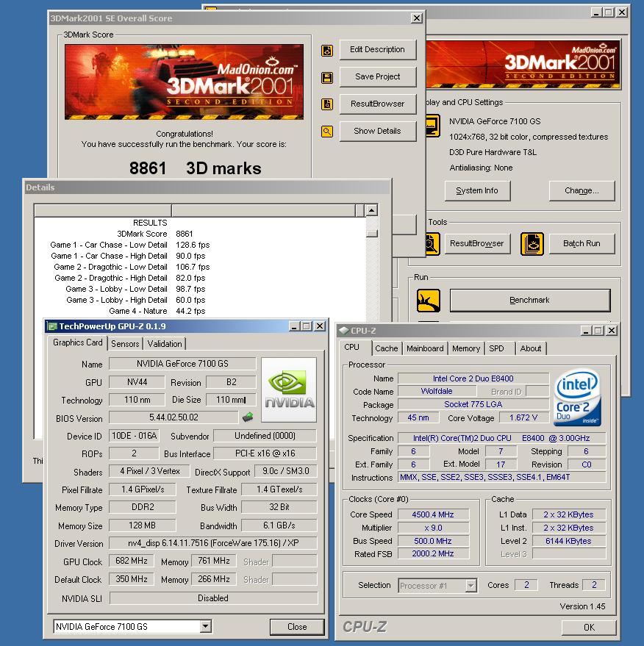
Task: Open the Cache tab in CPU-Z
Action: pos(387,348)
